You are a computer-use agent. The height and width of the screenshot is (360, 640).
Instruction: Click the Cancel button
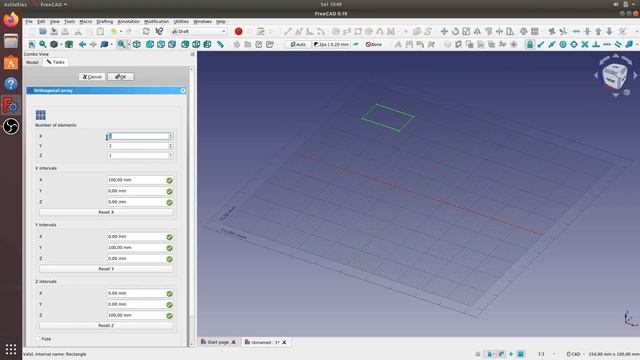tap(92, 76)
